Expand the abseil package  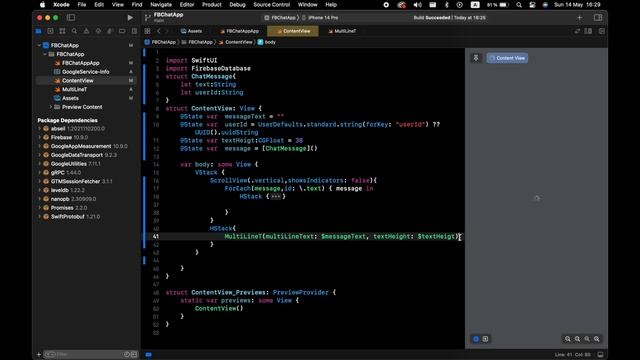click(x=40, y=129)
